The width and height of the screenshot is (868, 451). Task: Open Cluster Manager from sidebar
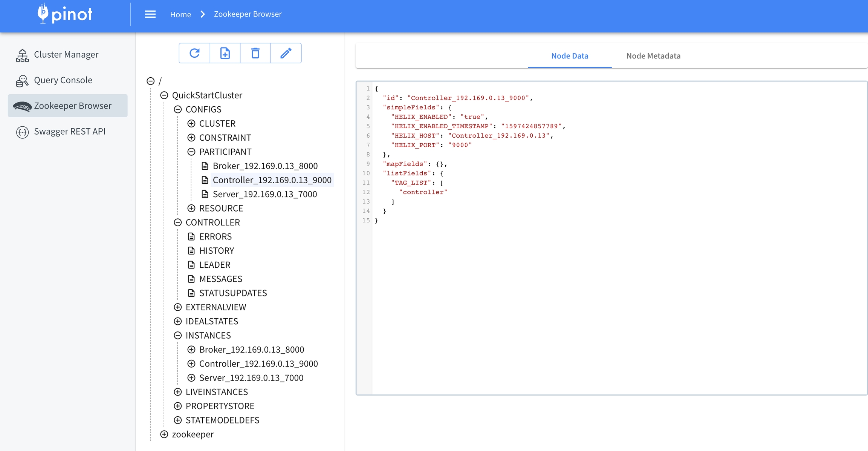(66, 55)
